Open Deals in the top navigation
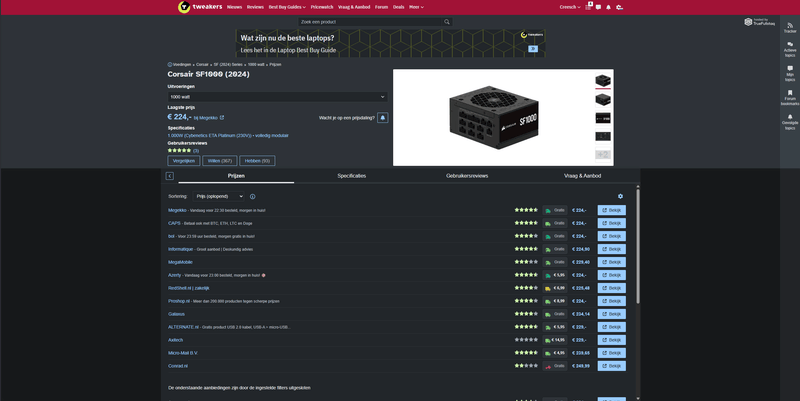 398,7
